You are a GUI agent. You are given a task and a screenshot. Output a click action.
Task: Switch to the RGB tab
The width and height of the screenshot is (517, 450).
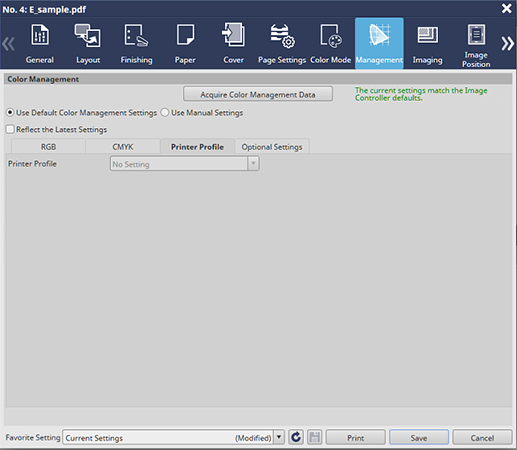[x=48, y=147]
